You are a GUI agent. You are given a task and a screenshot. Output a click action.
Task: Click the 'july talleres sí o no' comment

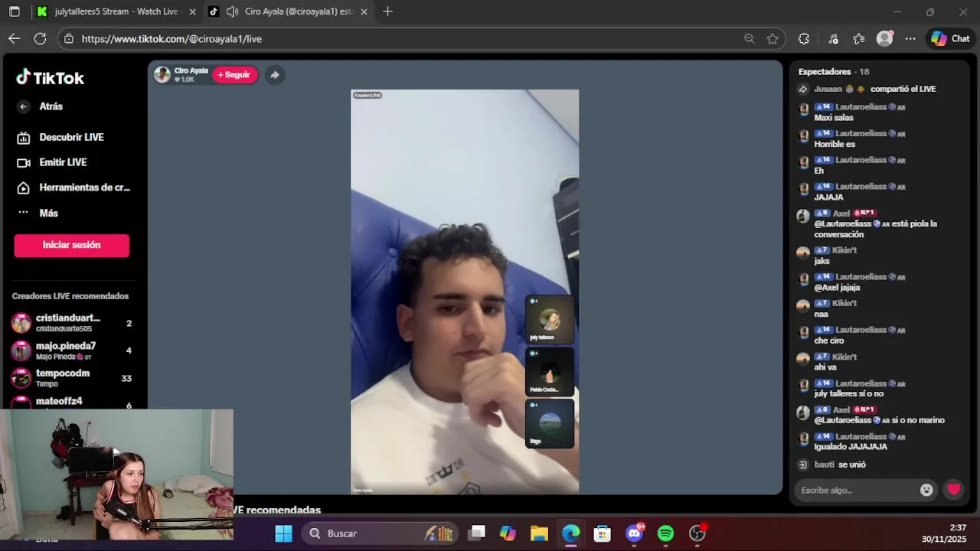(x=848, y=393)
